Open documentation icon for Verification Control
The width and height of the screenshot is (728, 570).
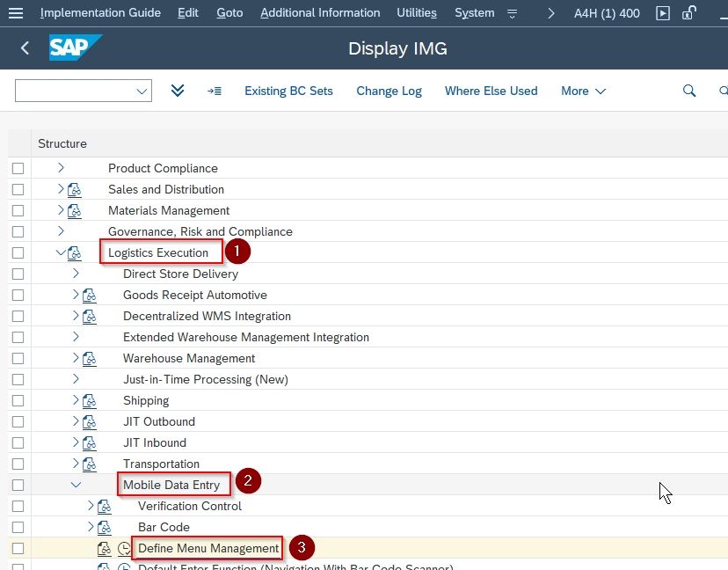105,507
